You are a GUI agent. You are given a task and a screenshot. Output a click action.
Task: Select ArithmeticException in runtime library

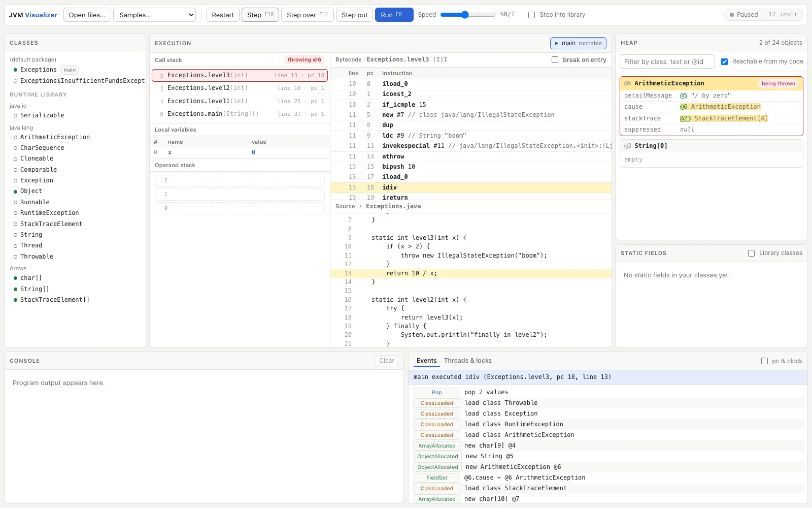pos(55,137)
